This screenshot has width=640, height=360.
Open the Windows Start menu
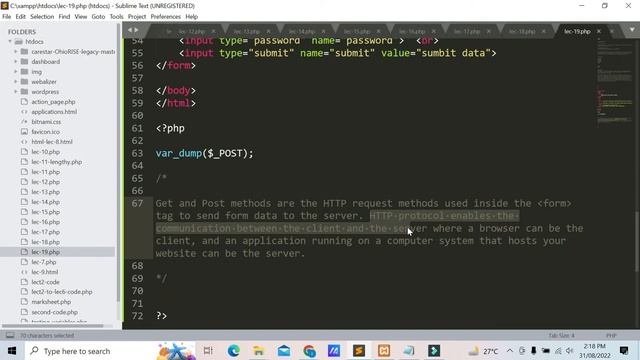(12, 351)
